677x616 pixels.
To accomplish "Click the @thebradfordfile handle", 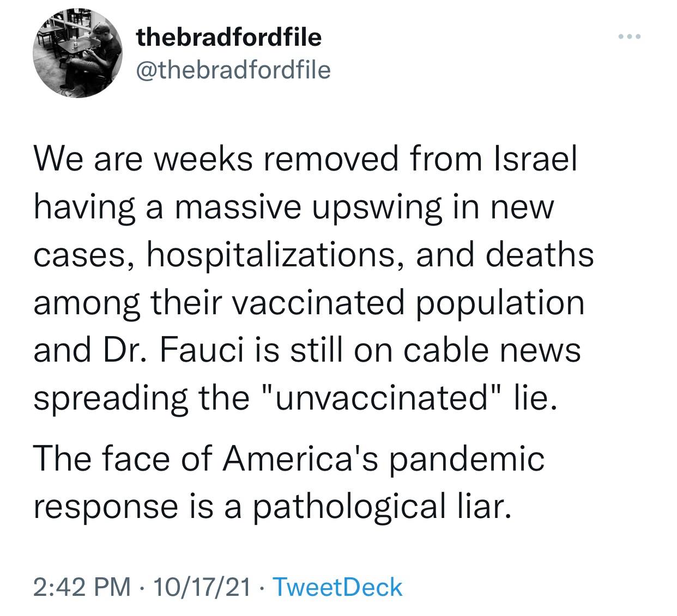I will click(x=233, y=69).
